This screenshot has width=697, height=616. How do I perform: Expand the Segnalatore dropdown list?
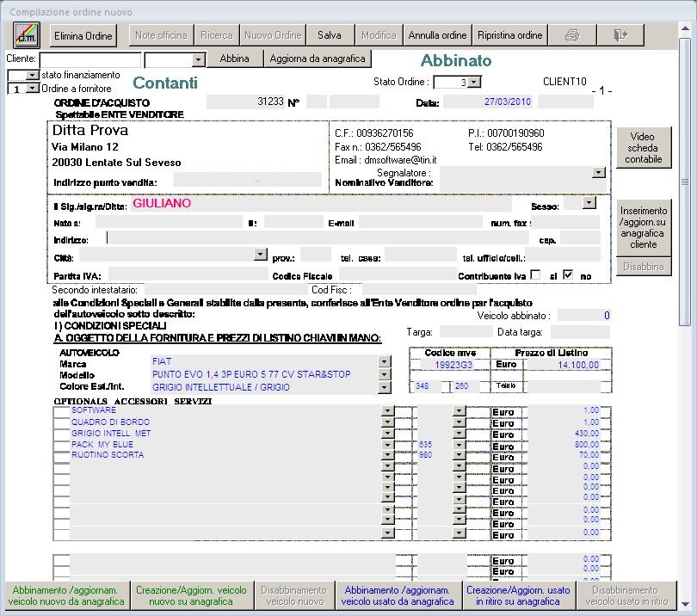tap(599, 172)
